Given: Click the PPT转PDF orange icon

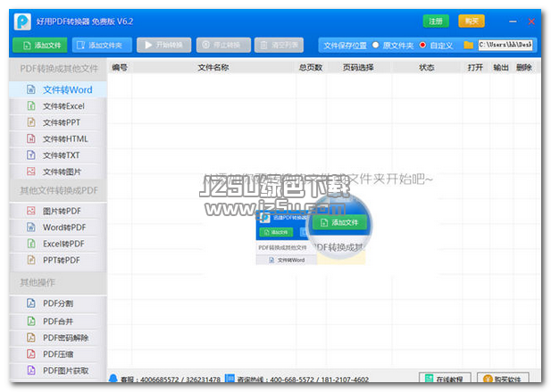Looking at the screenshot, I should click(x=31, y=260).
